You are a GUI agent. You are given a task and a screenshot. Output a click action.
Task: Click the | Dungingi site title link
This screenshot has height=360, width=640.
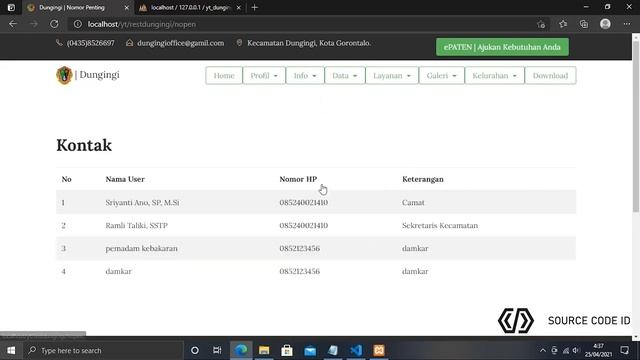click(x=97, y=75)
